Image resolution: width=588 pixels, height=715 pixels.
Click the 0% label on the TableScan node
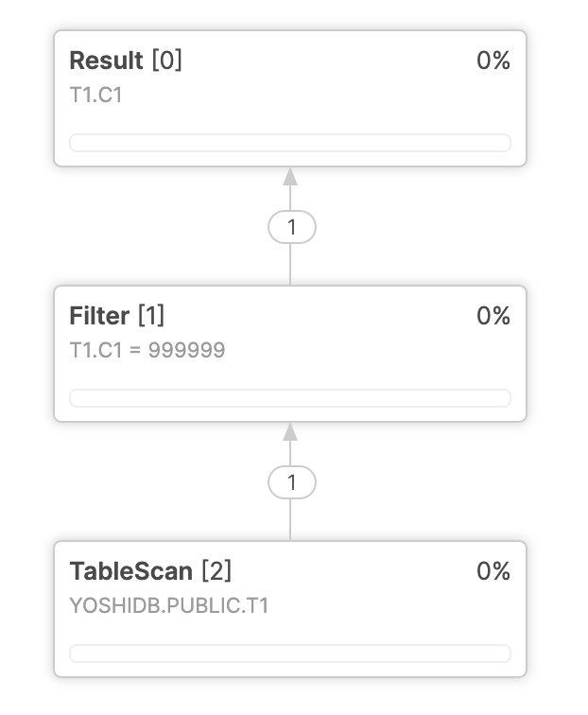[x=493, y=571]
